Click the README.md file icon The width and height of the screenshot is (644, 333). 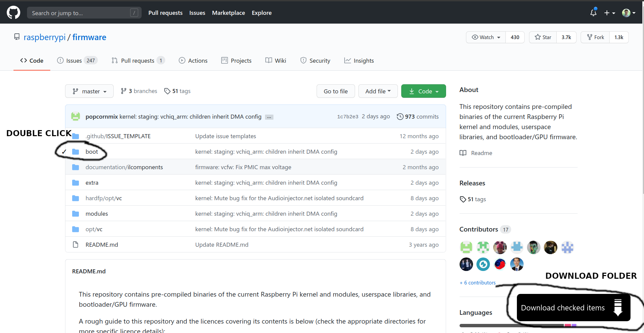(x=76, y=245)
